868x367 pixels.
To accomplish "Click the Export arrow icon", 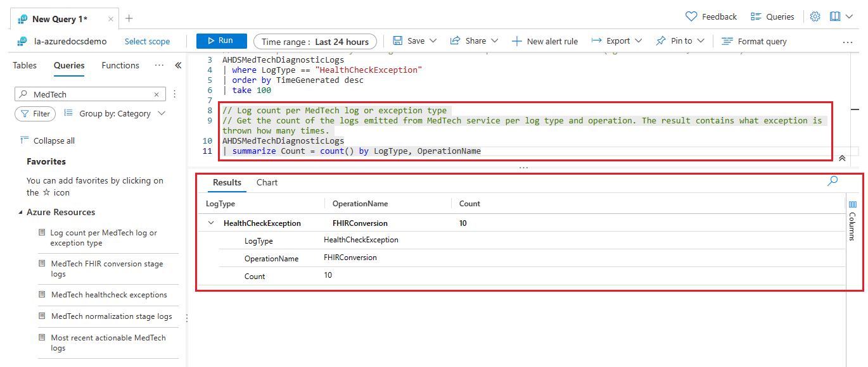I will coord(596,41).
